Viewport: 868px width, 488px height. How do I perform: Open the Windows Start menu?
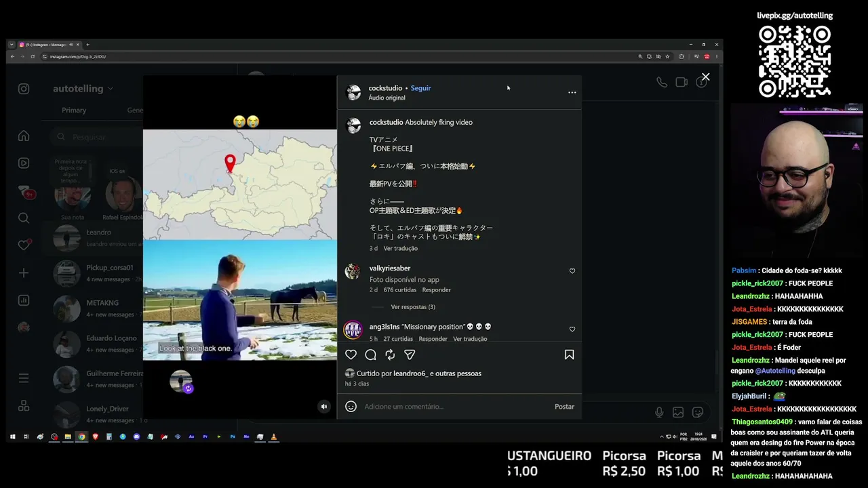point(12,437)
